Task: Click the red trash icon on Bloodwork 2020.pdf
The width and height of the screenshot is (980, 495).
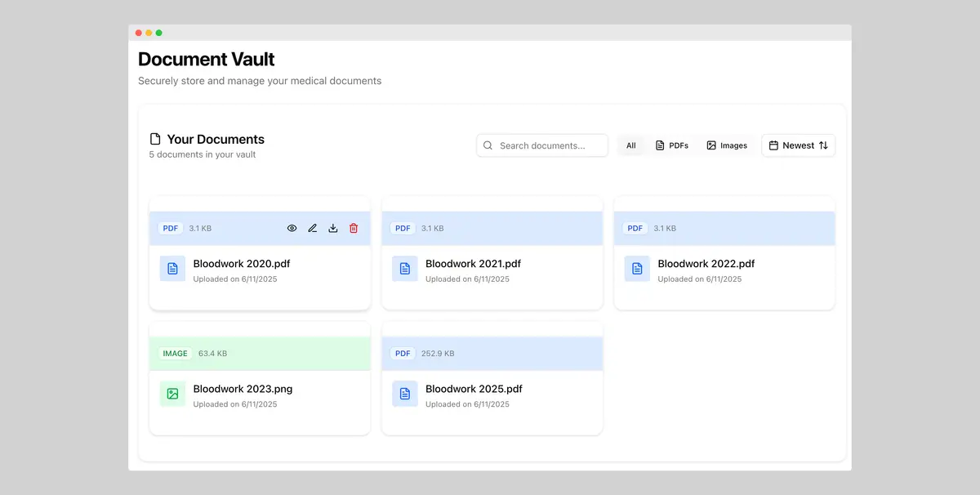Action: pyautogui.click(x=353, y=228)
